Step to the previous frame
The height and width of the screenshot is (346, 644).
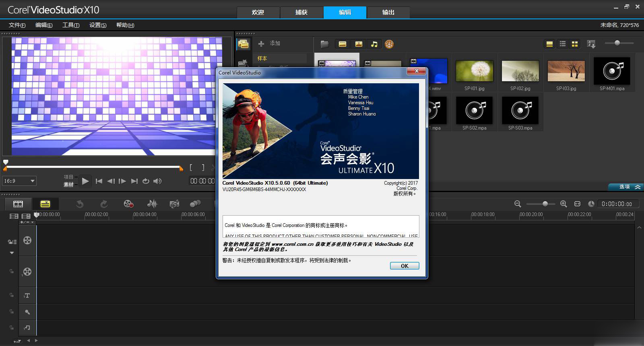coord(111,181)
